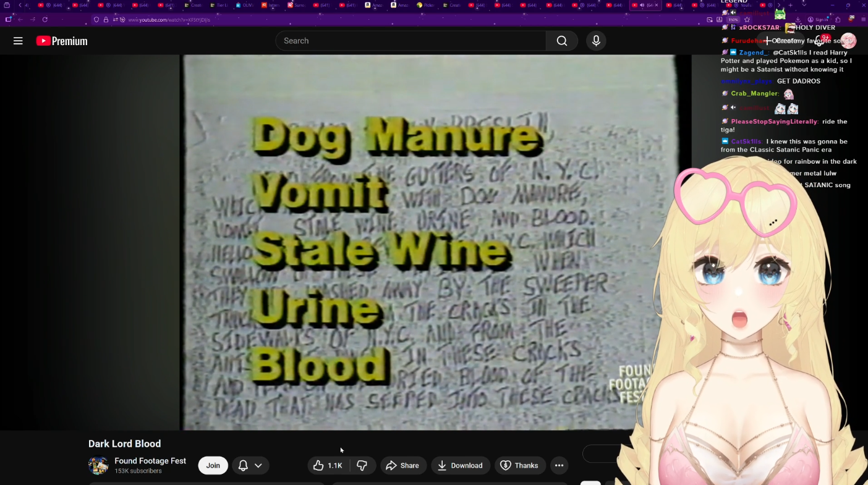868x485 pixels.
Task: Show the site security lock info
Action: [x=106, y=20]
